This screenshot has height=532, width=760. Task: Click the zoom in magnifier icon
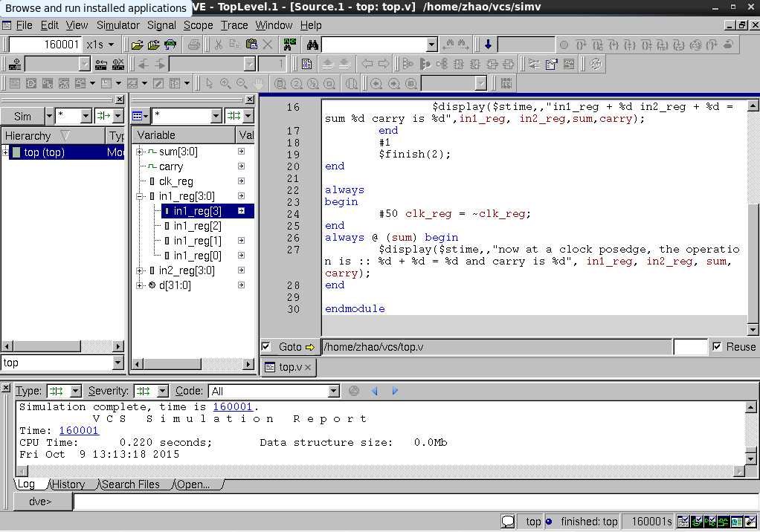tap(225, 83)
